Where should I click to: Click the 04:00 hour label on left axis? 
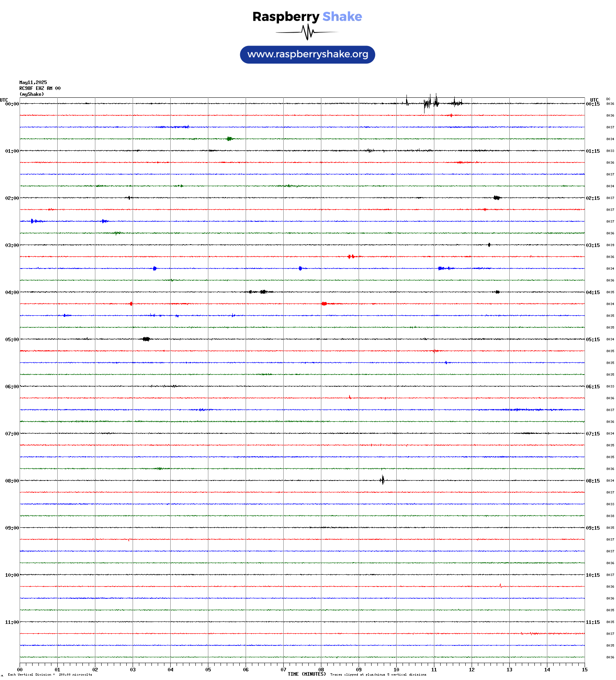pyautogui.click(x=12, y=292)
